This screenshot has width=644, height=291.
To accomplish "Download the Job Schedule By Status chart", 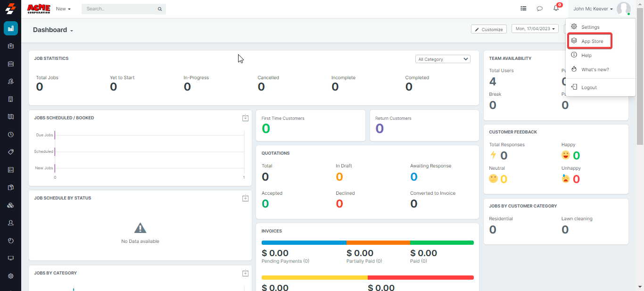I will click(245, 198).
